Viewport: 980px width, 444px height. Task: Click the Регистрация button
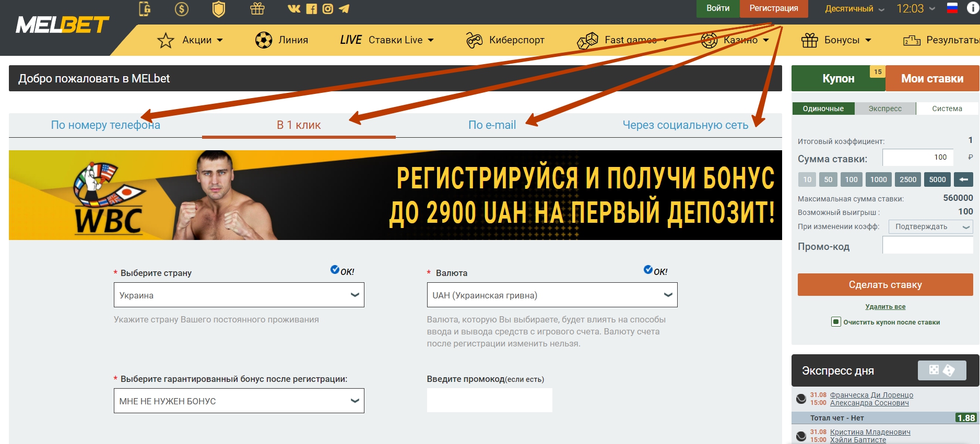pyautogui.click(x=774, y=8)
